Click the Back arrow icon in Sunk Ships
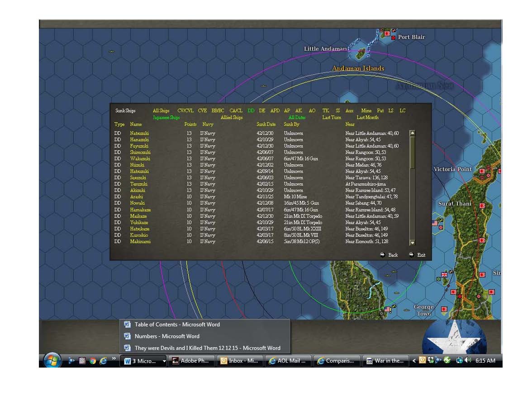The width and height of the screenshot is (532, 397). coord(382,255)
